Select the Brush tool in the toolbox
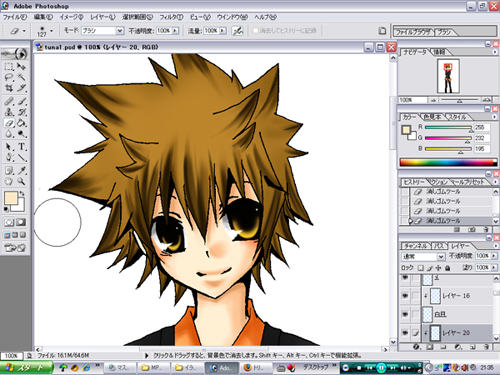The height and width of the screenshot is (375, 500). [x=21, y=101]
